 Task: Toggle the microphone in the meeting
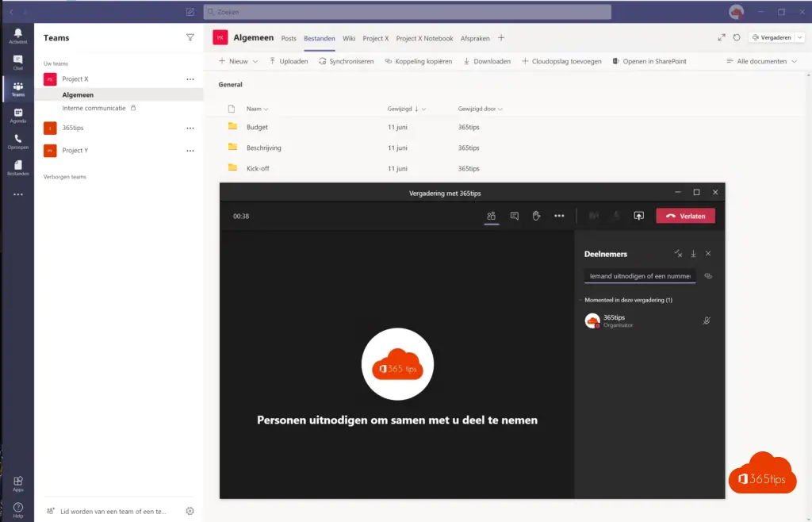(x=615, y=216)
